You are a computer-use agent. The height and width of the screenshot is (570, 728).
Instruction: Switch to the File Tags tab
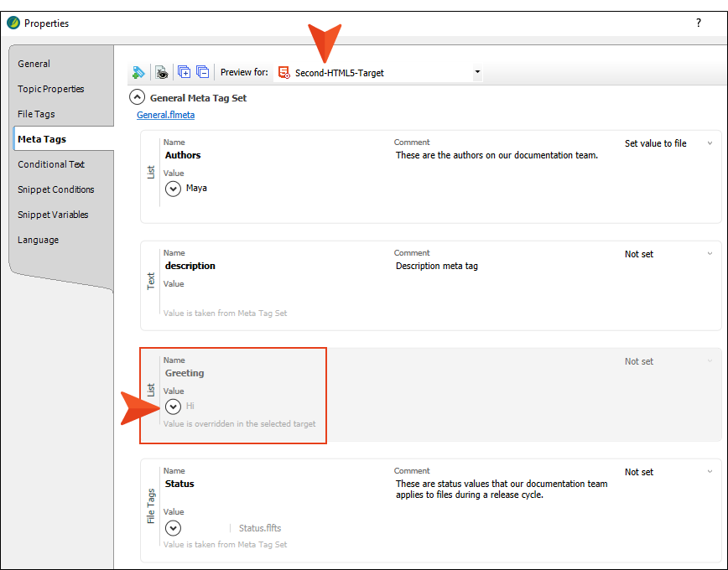point(36,114)
